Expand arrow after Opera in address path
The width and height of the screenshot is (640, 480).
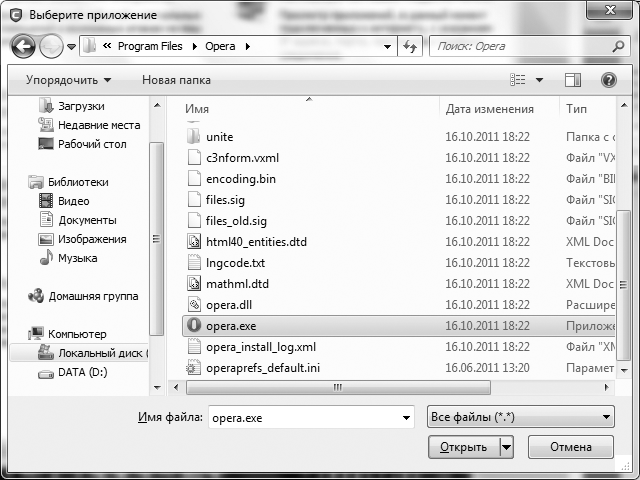pos(248,47)
